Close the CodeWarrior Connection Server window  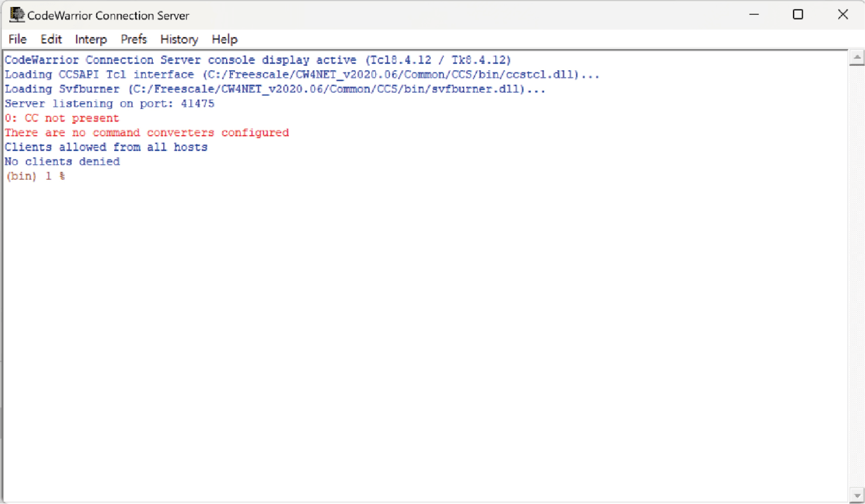pyautogui.click(x=843, y=14)
